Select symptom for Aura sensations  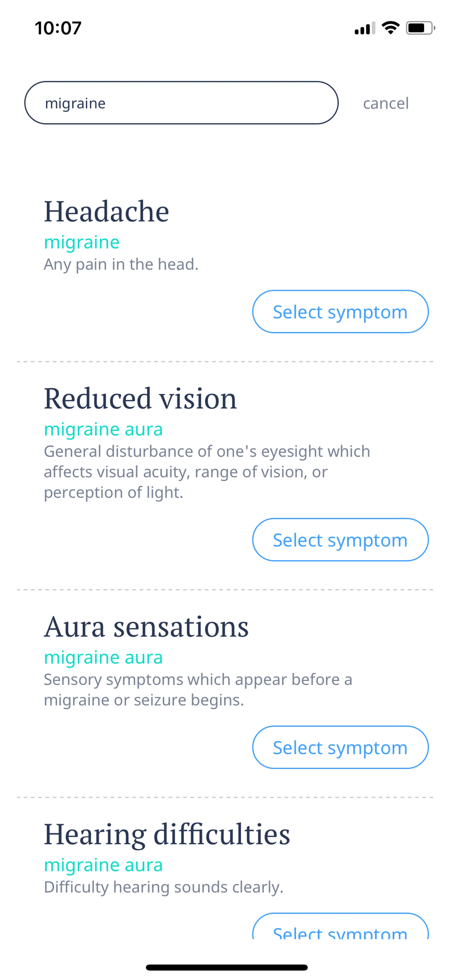[340, 747]
